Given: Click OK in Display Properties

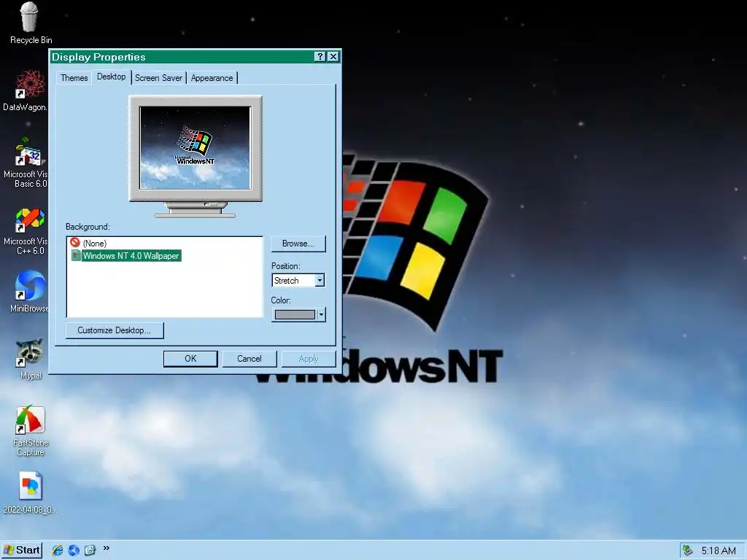Looking at the screenshot, I should click(190, 359).
